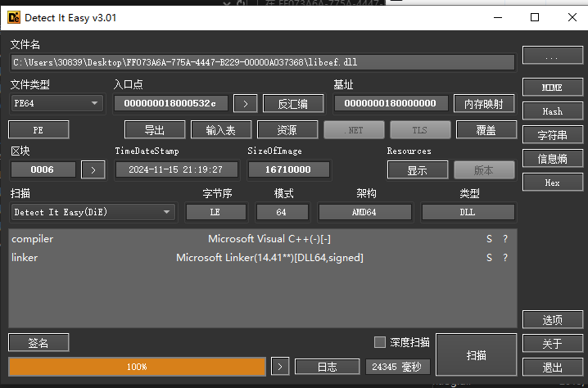The width and height of the screenshot is (588, 388).
Task: Open the 信息熵 entropy view
Action: coord(552,159)
